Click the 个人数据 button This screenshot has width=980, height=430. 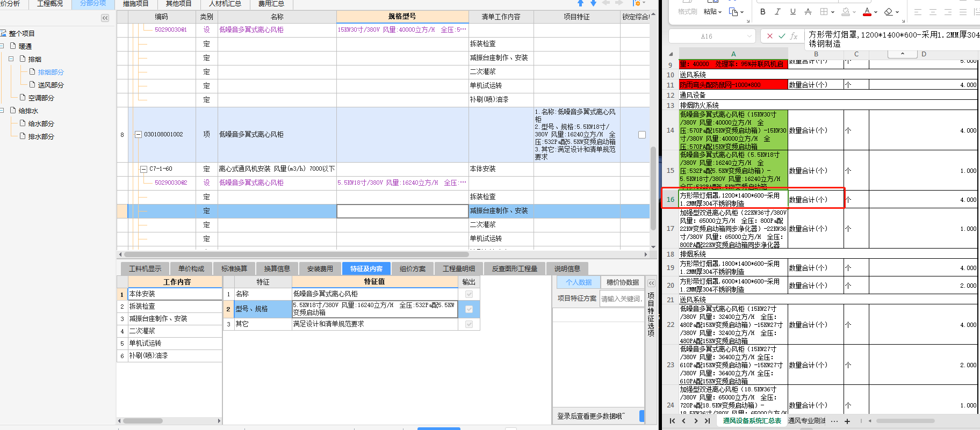coord(578,282)
